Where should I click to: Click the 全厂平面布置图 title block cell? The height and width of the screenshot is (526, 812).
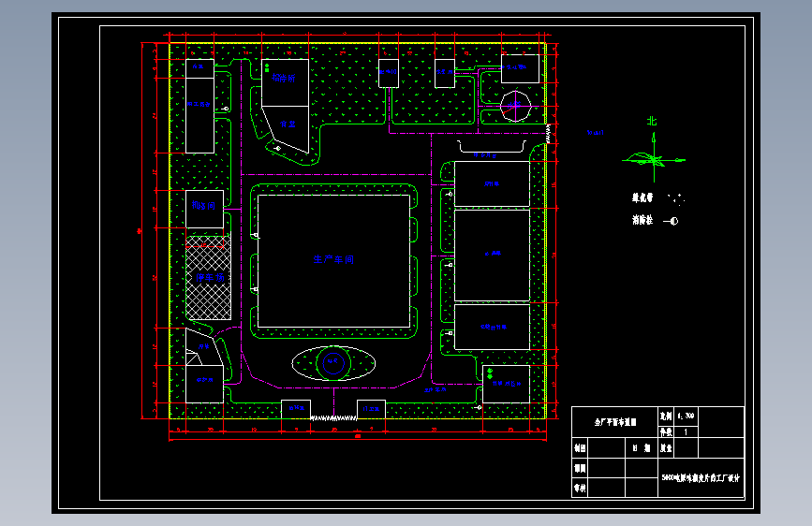[x=614, y=422]
